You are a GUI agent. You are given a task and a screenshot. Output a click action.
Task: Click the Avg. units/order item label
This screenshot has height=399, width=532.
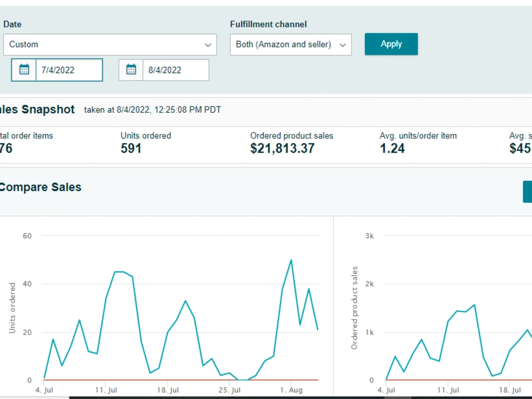(418, 136)
